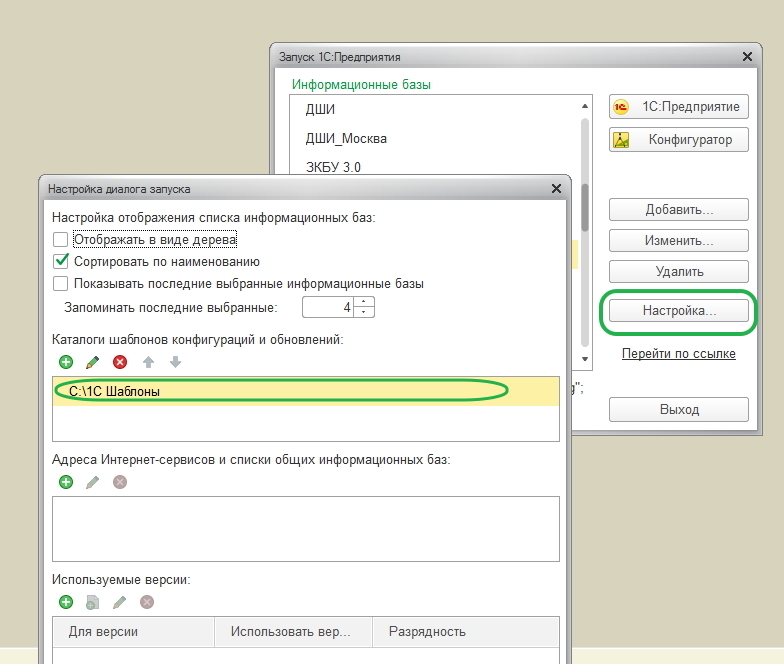Open the 'Настройка...' button
Viewport: 784px width, 664px height.
pos(678,310)
